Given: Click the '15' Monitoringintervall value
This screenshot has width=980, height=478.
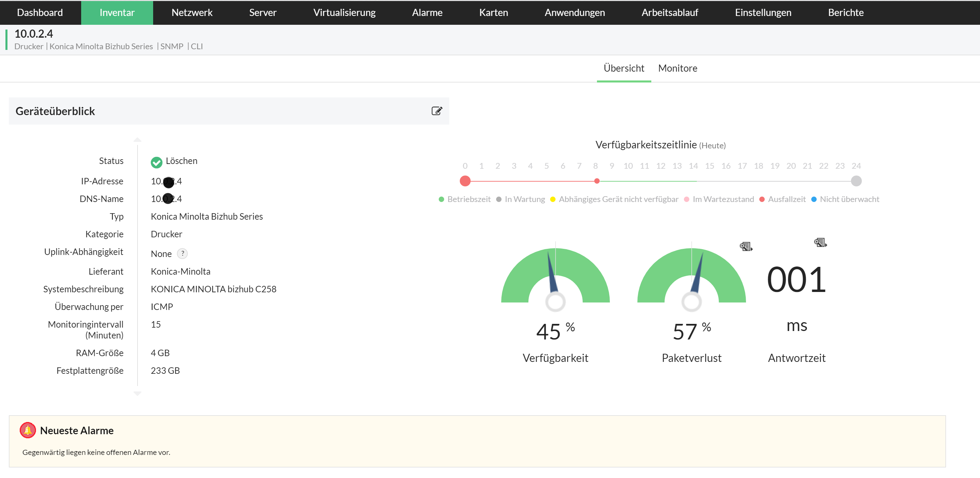Looking at the screenshot, I should pyautogui.click(x=156, y=324).
